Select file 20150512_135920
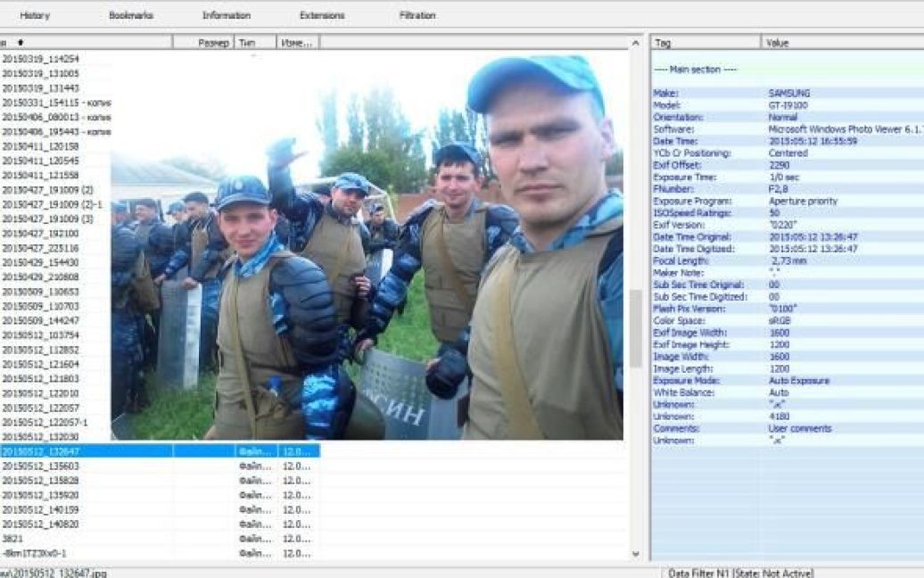This screenshot has height=578, width=924. [40, 495]
